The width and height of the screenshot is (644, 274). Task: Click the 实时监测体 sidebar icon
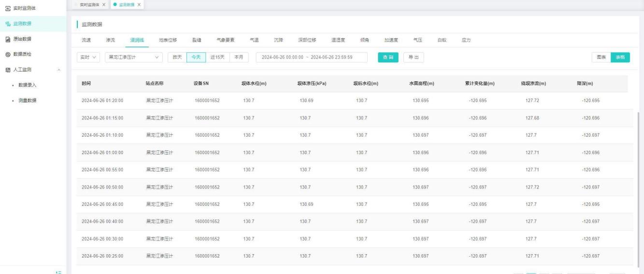[8, 8]
